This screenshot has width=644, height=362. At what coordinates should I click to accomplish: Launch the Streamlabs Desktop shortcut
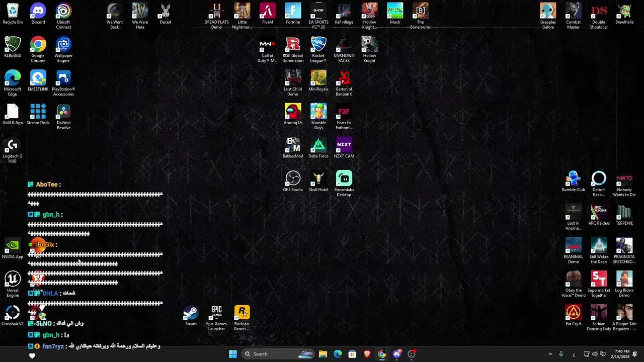[344, 184]
